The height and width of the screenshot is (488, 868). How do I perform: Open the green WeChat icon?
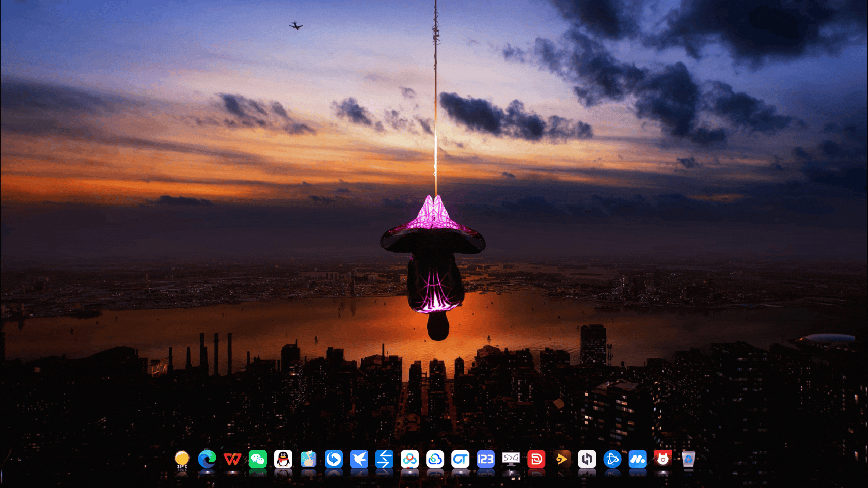tap(258, 459)
